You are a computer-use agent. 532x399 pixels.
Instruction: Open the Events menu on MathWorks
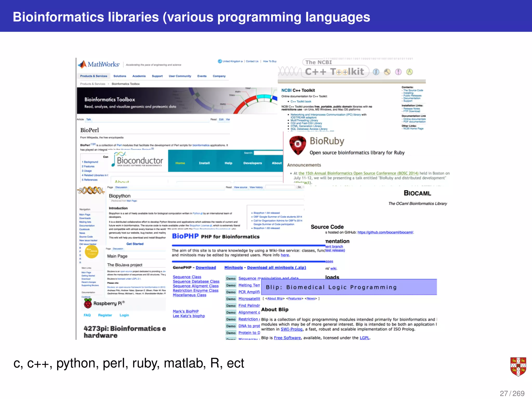[x=202, y=76]
